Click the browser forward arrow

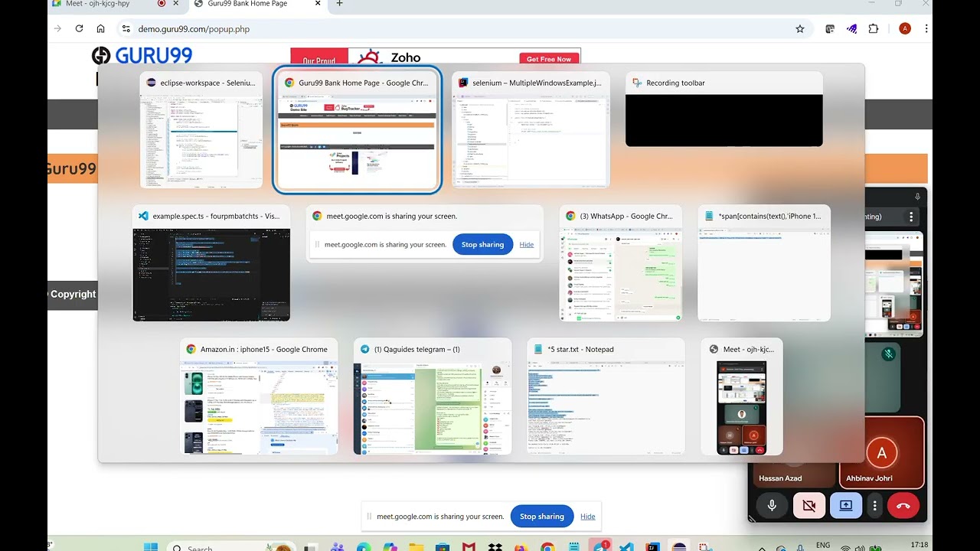pos(57,28)
